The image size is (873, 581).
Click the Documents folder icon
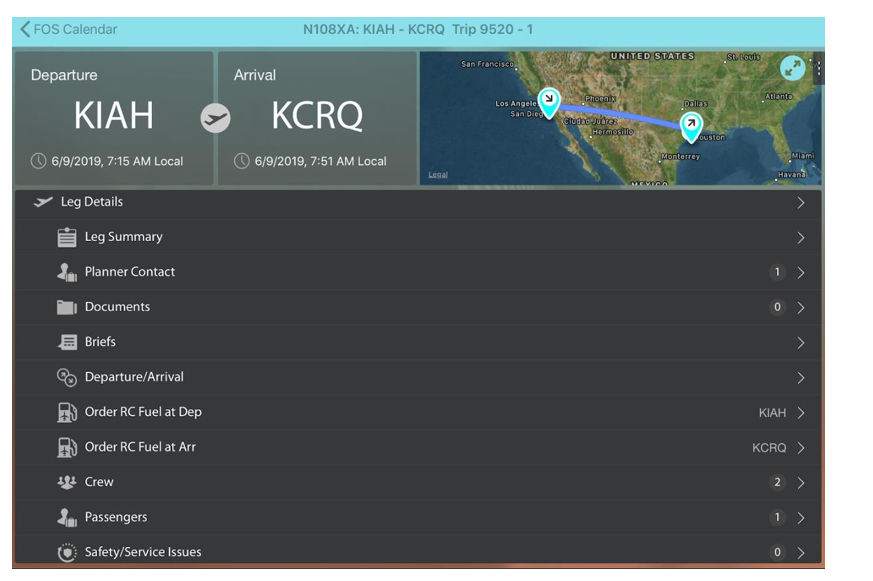pos(67,307)
